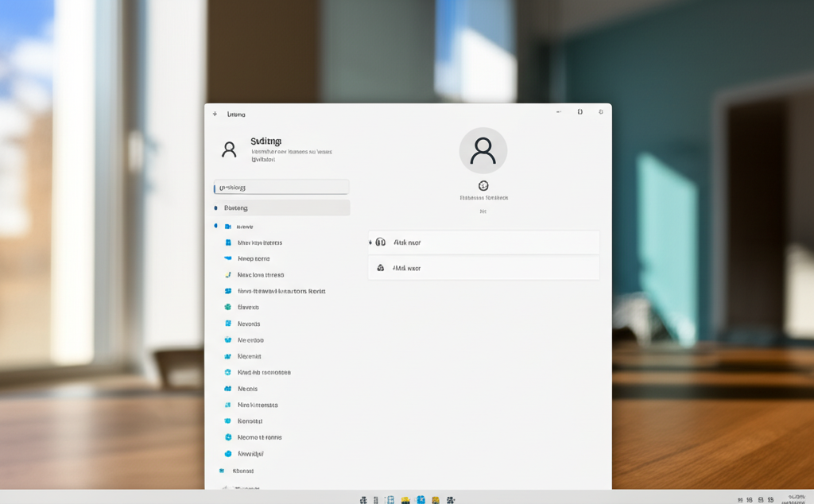This screenshot has height=504, width=814.
Task: Expand the first card row using its left bullet
Action: click(370, 242)
